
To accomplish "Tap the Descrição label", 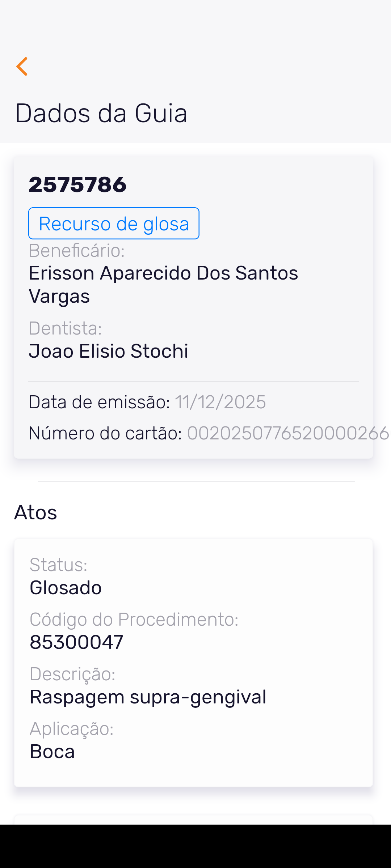I will [72, 674].
